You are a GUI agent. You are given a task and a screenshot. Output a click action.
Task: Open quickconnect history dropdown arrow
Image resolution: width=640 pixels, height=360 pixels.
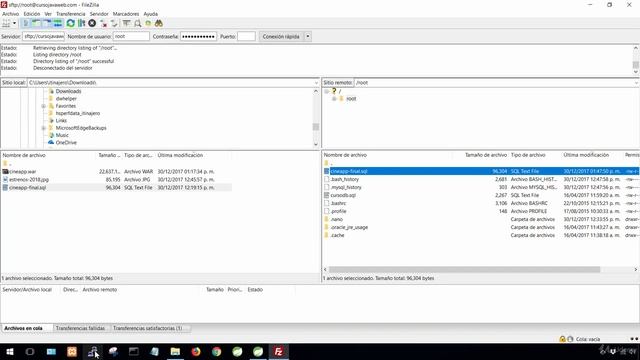tap(308, 36)
